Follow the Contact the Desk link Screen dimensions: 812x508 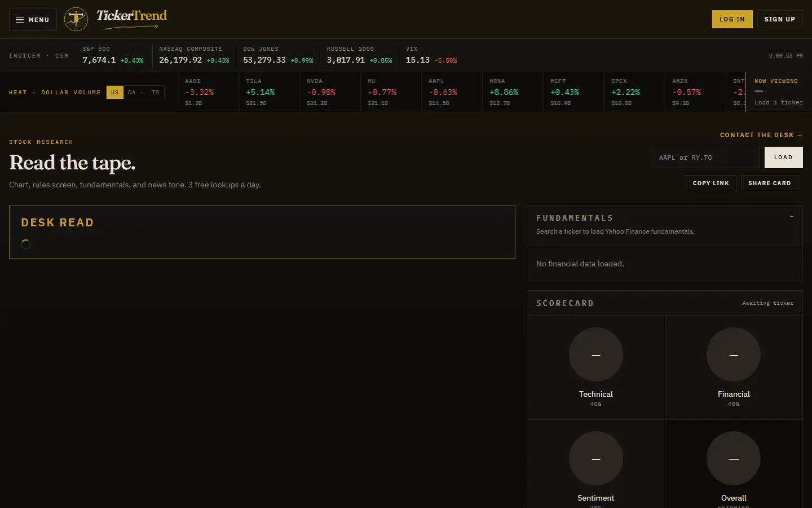761,135
